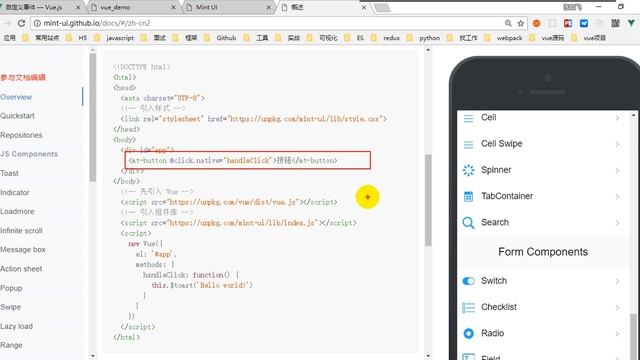Click the Radio icon in phone demo
The width and height of the screenshot is (640, 360).
[x=469, y=333]
